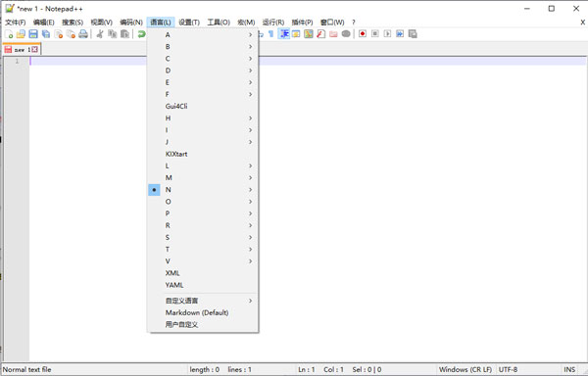This screenshot has height=376, width=588.
Task: Open the T language group entry
Action: point(203,250)
